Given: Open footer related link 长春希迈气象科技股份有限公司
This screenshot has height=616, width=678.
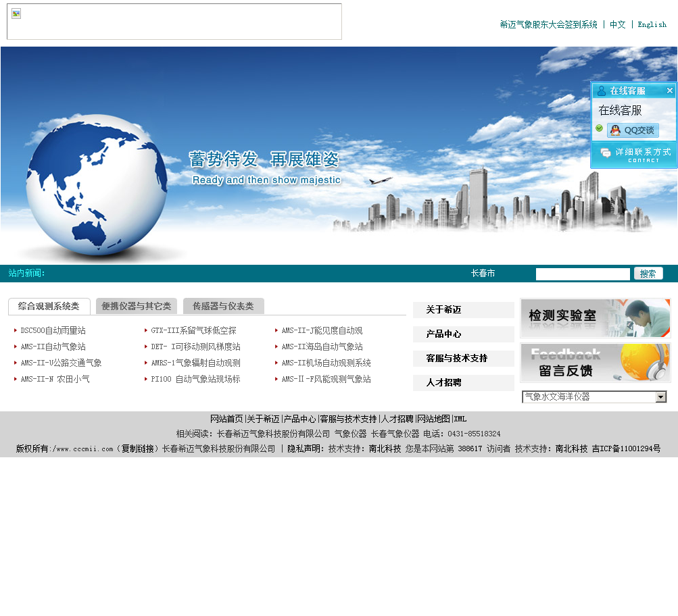Looking at the screenshot, I should point(273,434).
